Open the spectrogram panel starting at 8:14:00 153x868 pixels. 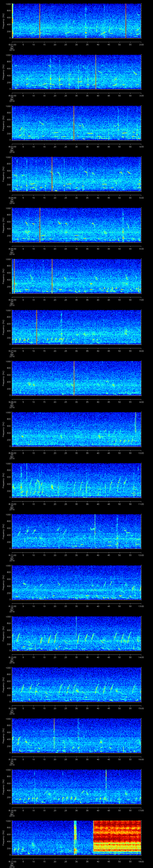(x=77, y=685)
